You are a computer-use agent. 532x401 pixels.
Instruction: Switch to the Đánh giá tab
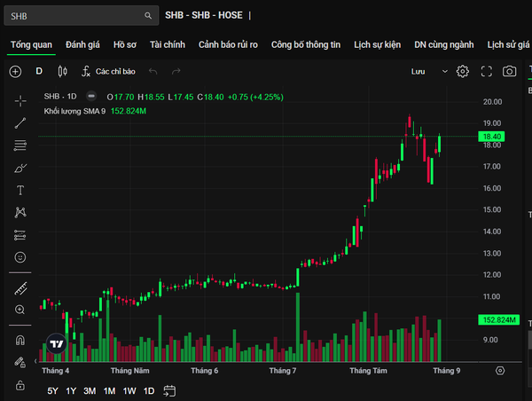click(82, 44)
